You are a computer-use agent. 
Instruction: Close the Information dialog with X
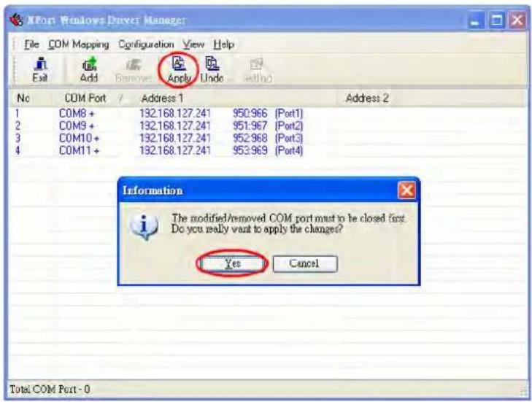click(406, 190)
